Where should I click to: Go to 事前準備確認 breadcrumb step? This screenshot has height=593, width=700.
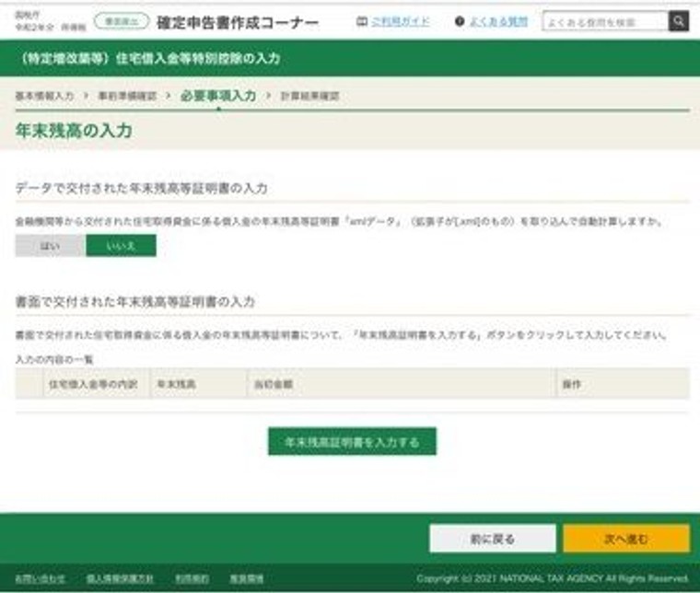tap(127, 96)
